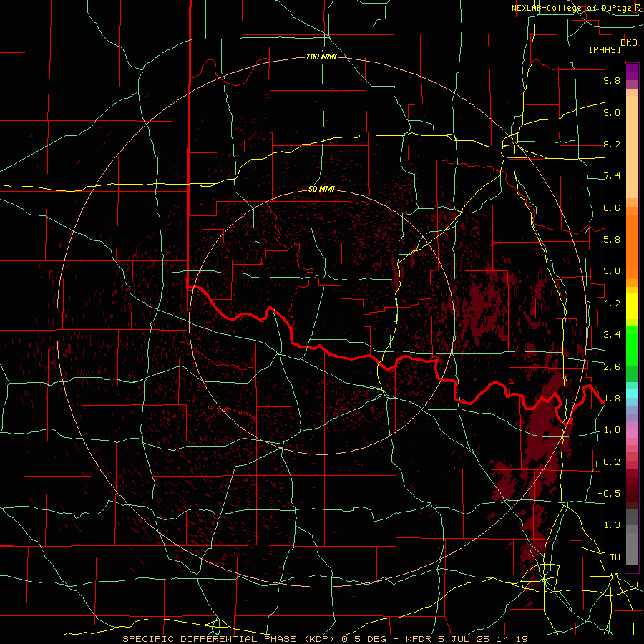The height and width of the screenshot is (644, 644).
Task: Click the 0.2 value on the scale
Action: (x=612, y=462)
